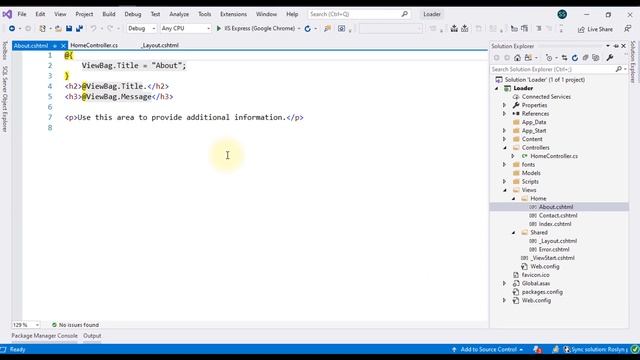
Task: Click Live Share button label
Action: [x=600, y=29]
